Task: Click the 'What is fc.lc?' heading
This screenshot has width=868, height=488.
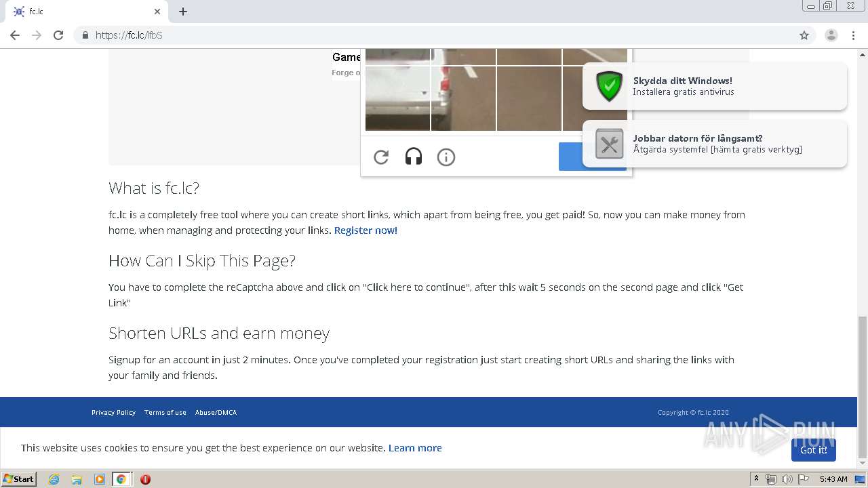Action: [x=154, y=188]
